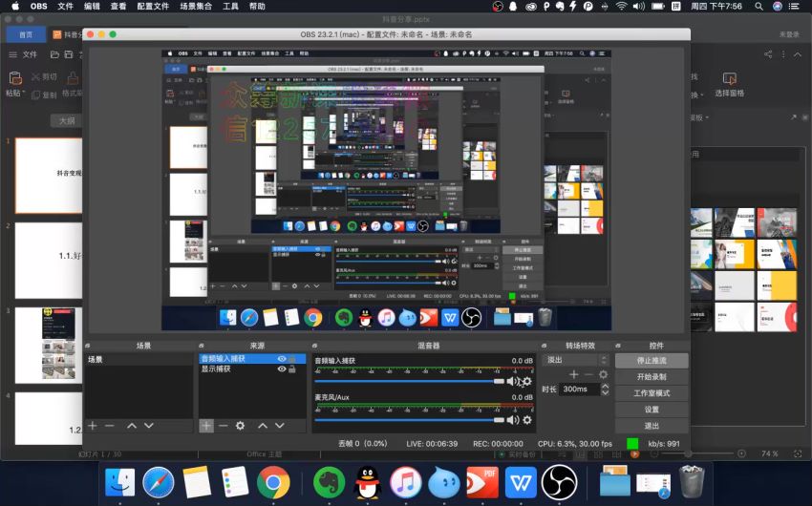812x506 pixels.
Task: Add a transition with the plus icon
Action: [574, 374]
